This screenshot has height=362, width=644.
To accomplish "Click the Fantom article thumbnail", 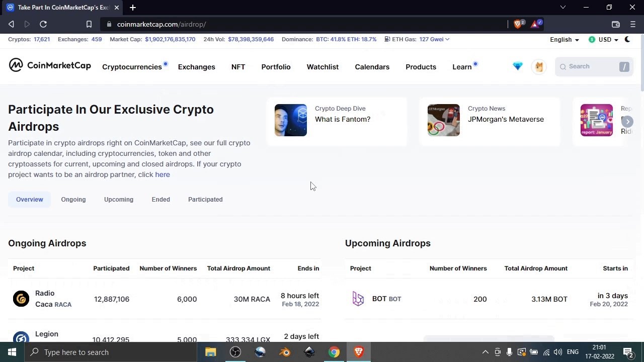I will coord(291,120).
